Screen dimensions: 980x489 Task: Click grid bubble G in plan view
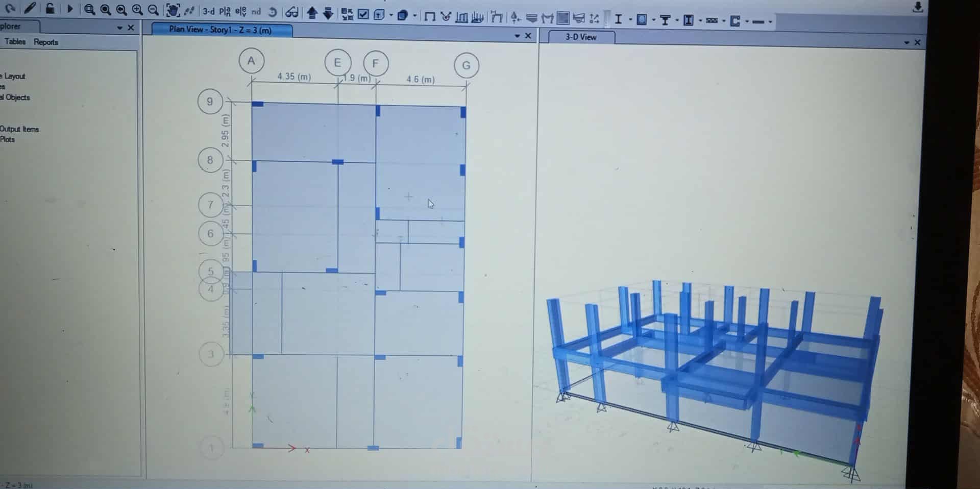pos(466,65)
